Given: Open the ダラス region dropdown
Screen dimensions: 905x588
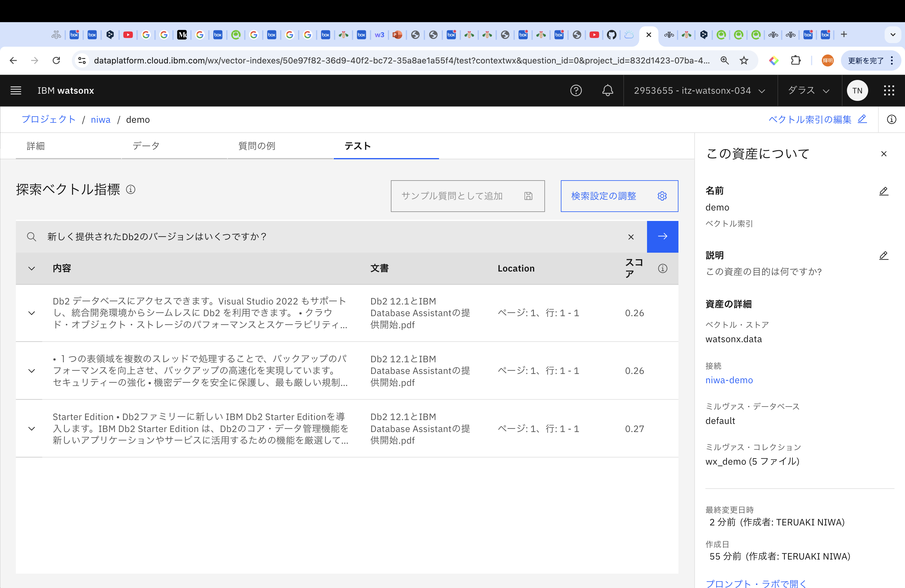Looking at the screenshot, I should point(808,90).
